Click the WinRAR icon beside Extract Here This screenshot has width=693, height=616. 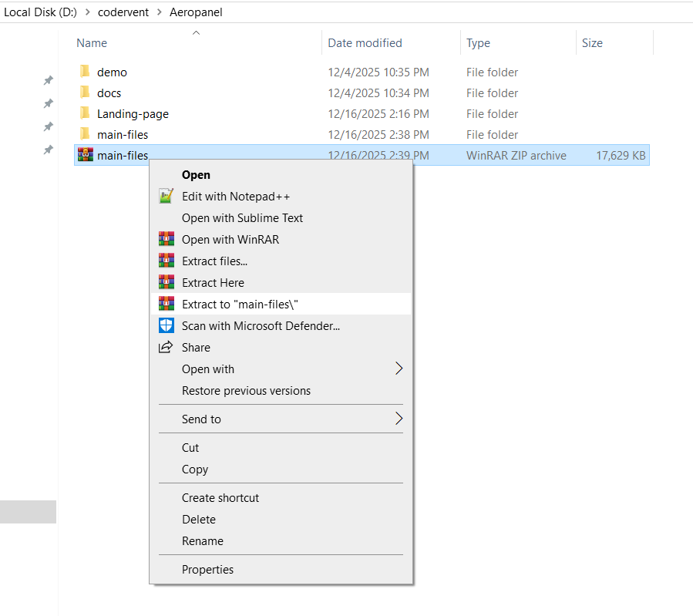166,283
